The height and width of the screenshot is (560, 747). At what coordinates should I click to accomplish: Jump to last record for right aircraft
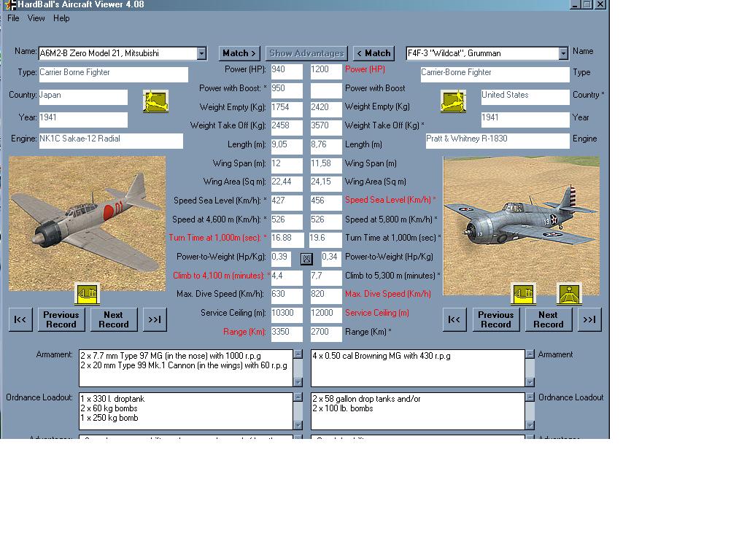[x=589, y=319]
